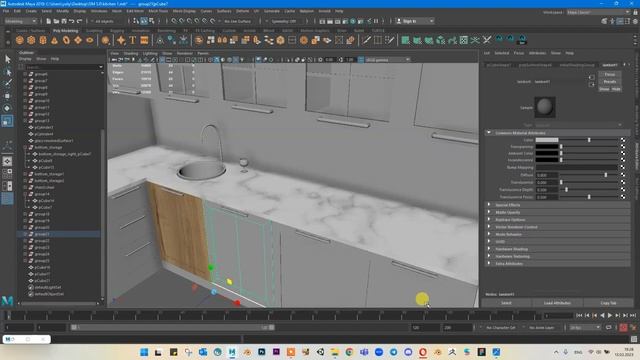The height and width of the screenshot is (360, 640).
Task: Click the Combine meshes shelf icon
Action: tap(199, 40)
